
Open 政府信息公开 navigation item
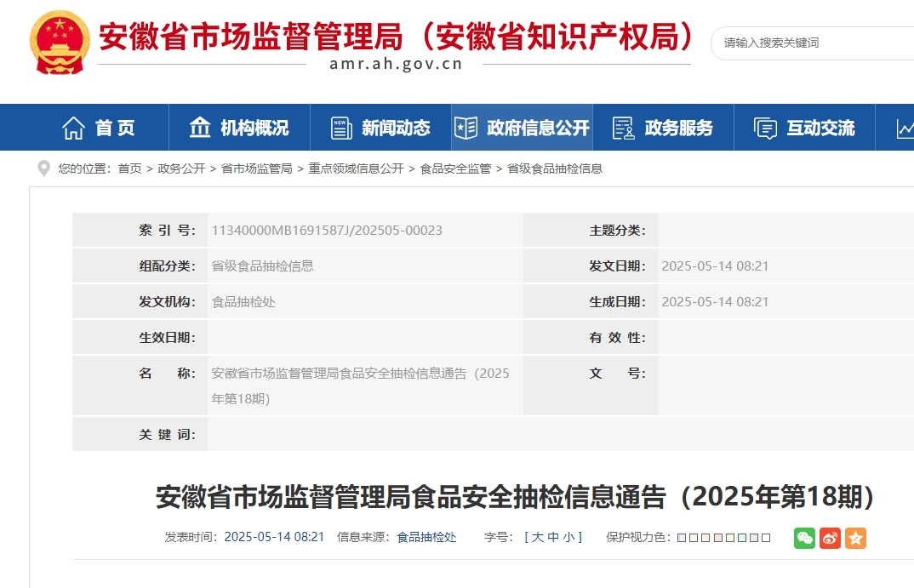point(523,128)
